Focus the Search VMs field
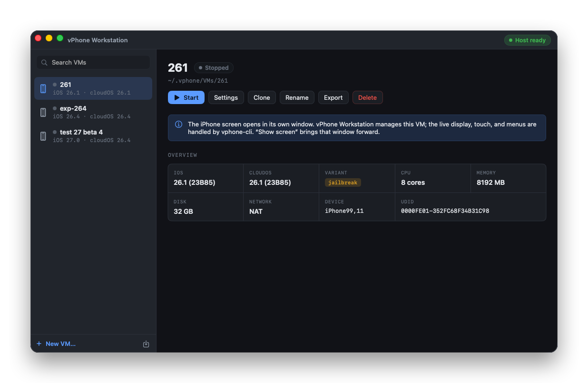 click(x=93, y=62)
